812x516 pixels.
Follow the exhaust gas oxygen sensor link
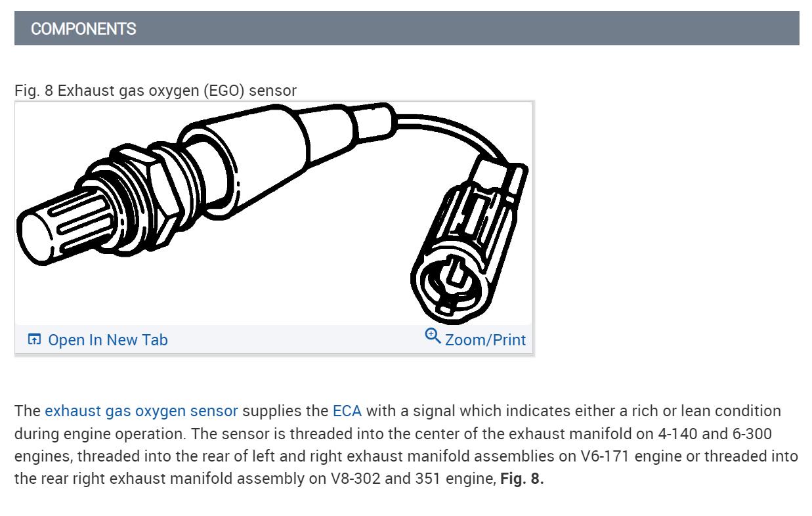click(141, 412)
